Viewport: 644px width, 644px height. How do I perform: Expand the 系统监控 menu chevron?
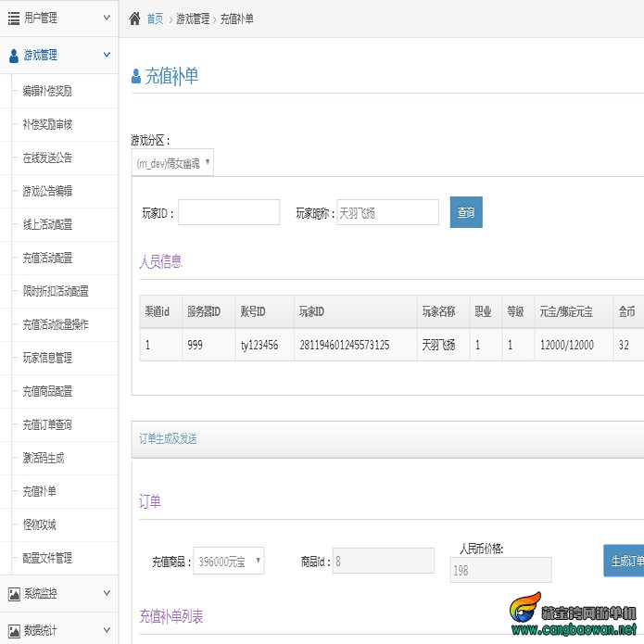point(107,593)
